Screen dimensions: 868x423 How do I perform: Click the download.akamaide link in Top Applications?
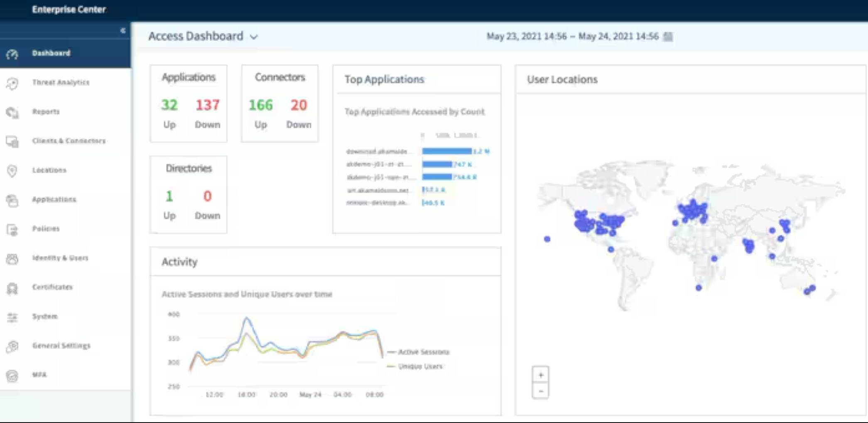pos(377,151)
